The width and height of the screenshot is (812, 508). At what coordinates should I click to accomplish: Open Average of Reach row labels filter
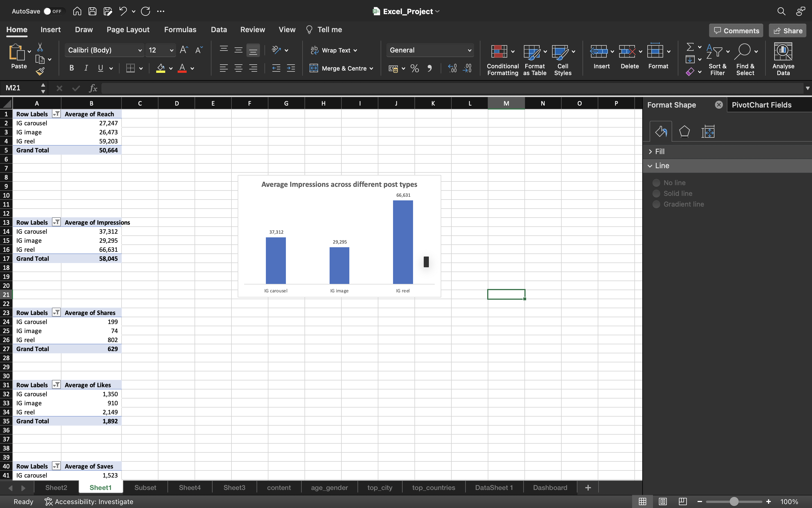click(56, 114)
